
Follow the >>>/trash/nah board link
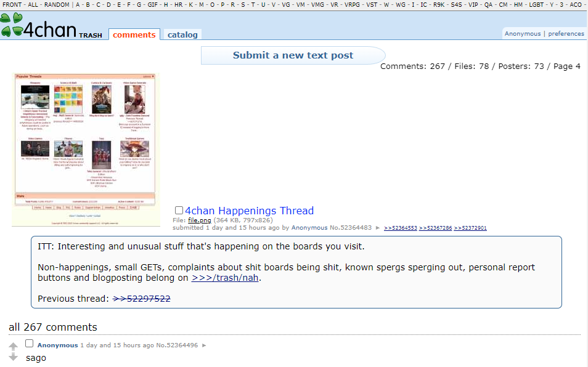pyautogui.click(x=225, y=278)
